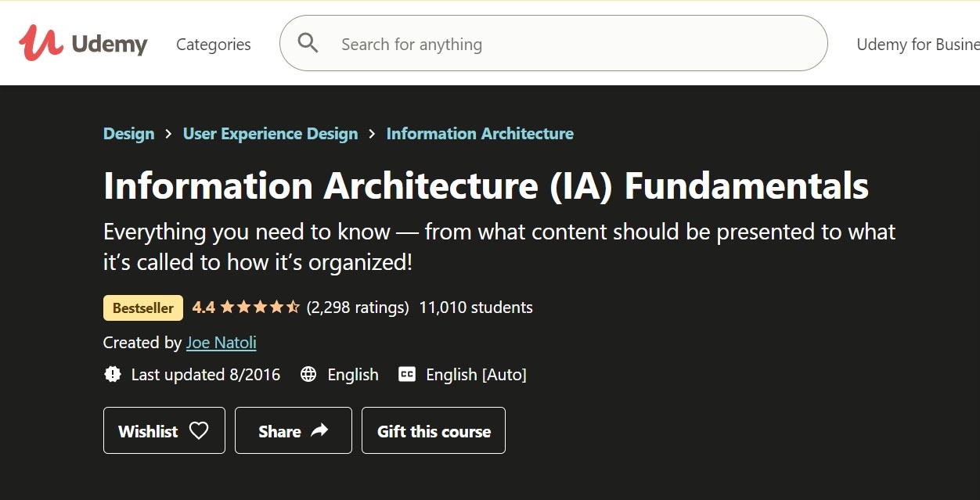Click the globe language icon
Screen dimensions: 980x500
(x=308, y=375)
